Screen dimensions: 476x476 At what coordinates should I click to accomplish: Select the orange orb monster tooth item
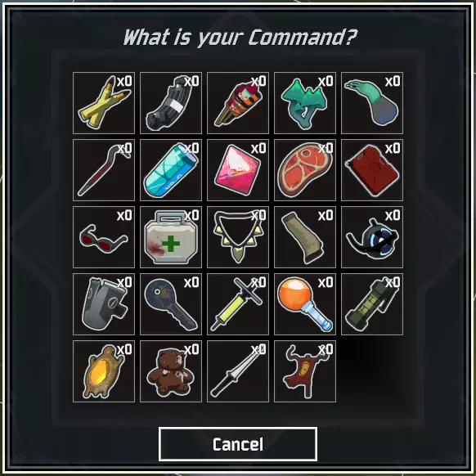305,304
